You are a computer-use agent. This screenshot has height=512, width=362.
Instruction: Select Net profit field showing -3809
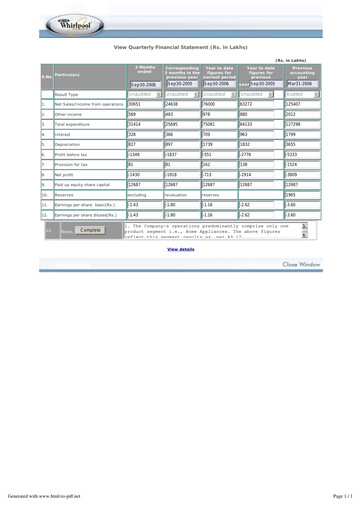[x=303, y=175]
